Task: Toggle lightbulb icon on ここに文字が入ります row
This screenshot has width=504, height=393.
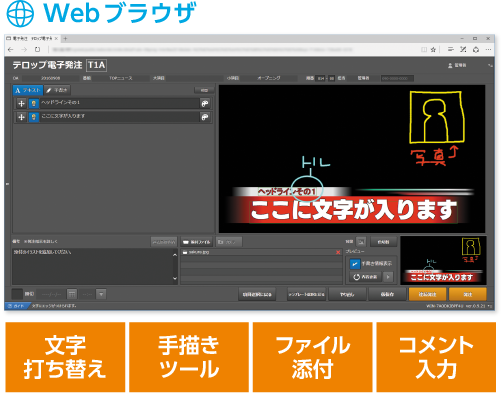Action: coord(34,117)
